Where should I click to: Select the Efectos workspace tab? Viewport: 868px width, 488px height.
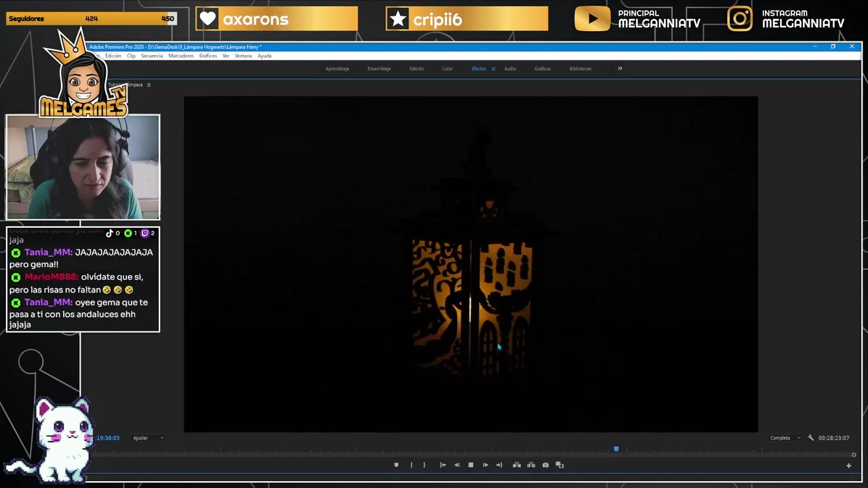[479, 68]
